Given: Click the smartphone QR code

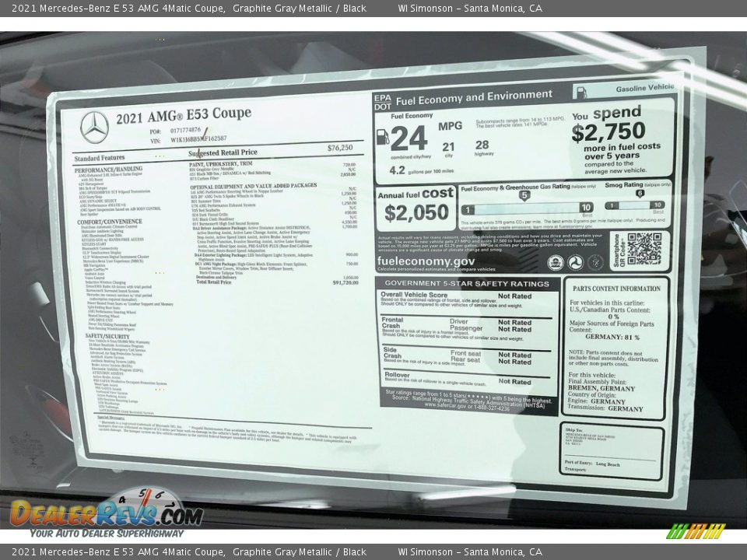Looking at the screenshot, I should pyautogui.click(x=644, y=249).
